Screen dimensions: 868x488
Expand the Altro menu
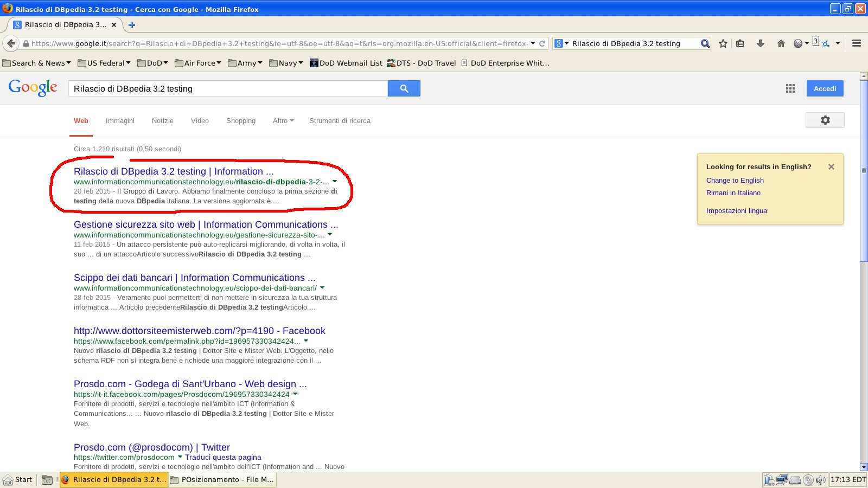(x=283, y=120)
